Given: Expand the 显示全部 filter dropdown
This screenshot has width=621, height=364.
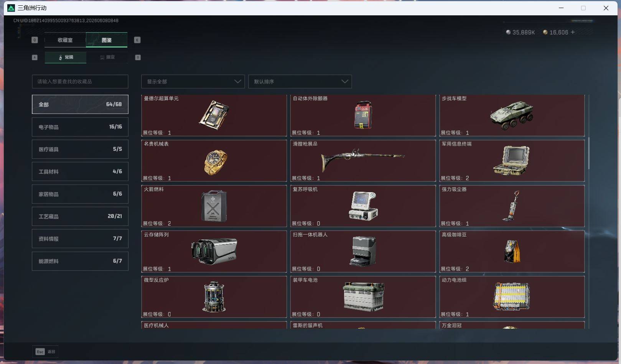Looking at the screenshot, I should (193, 81).
